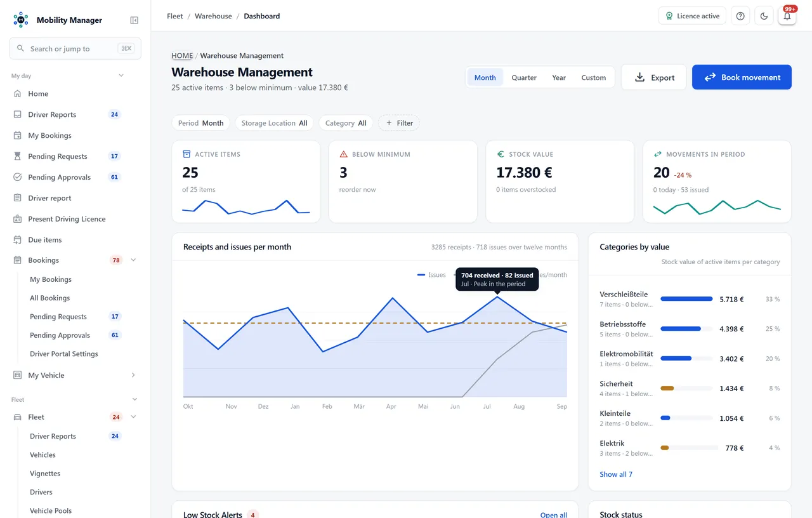Click the Due items calendar icon
The image size is (812, 518).
pos(17,240)
